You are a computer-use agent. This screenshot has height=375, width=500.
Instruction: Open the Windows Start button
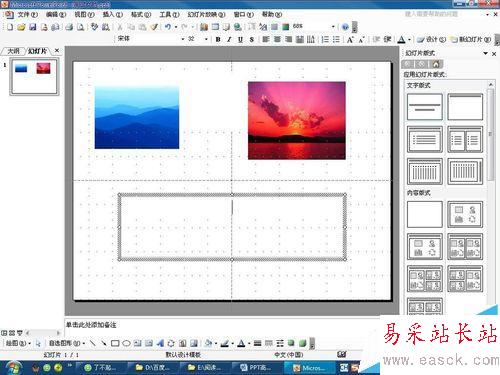tap(13, 368)
